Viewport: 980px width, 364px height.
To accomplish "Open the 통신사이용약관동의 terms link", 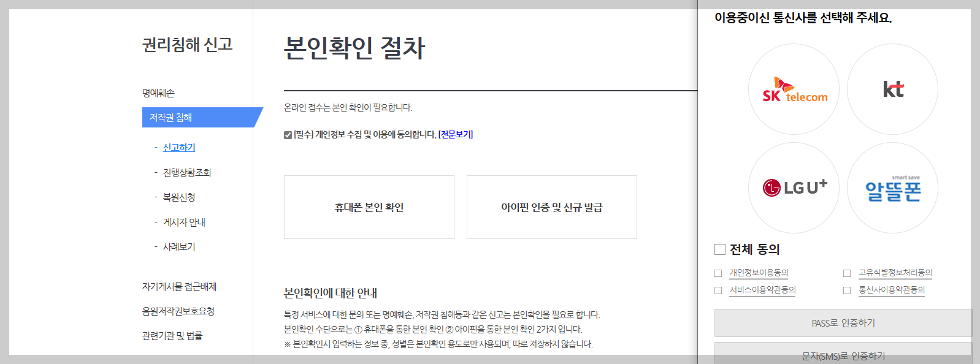I will point(892,290).
